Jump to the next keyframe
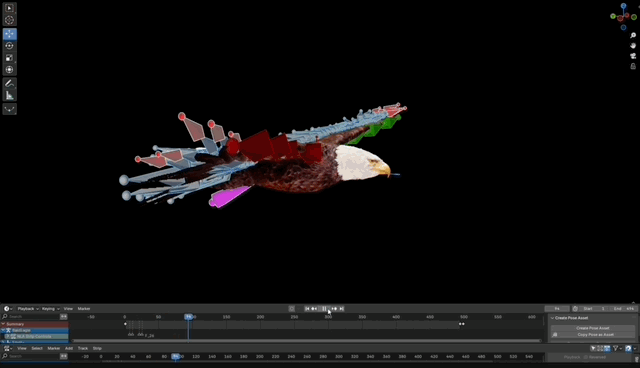Viewport: 640px width, 368px height. click(334, 309)
